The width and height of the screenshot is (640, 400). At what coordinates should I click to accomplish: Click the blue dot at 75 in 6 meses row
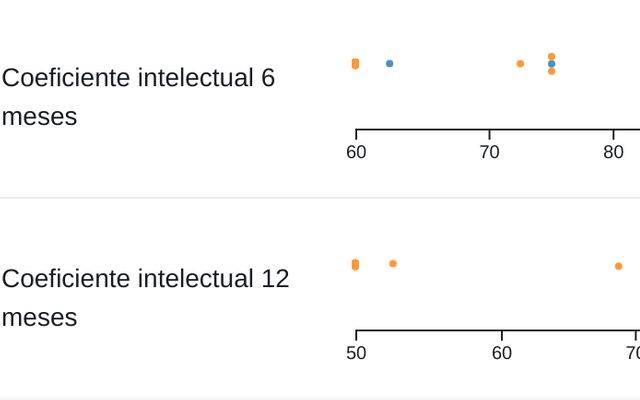click(551, 64)
